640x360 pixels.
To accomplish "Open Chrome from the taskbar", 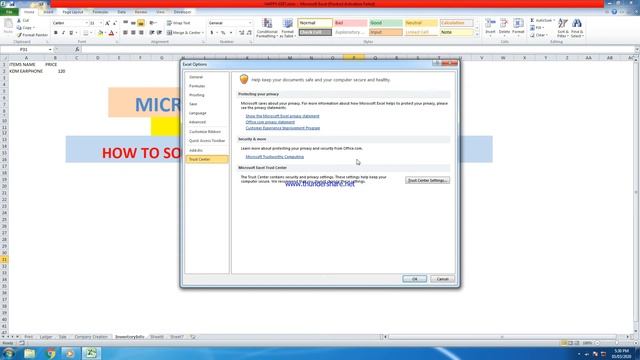I will [51, 353].
